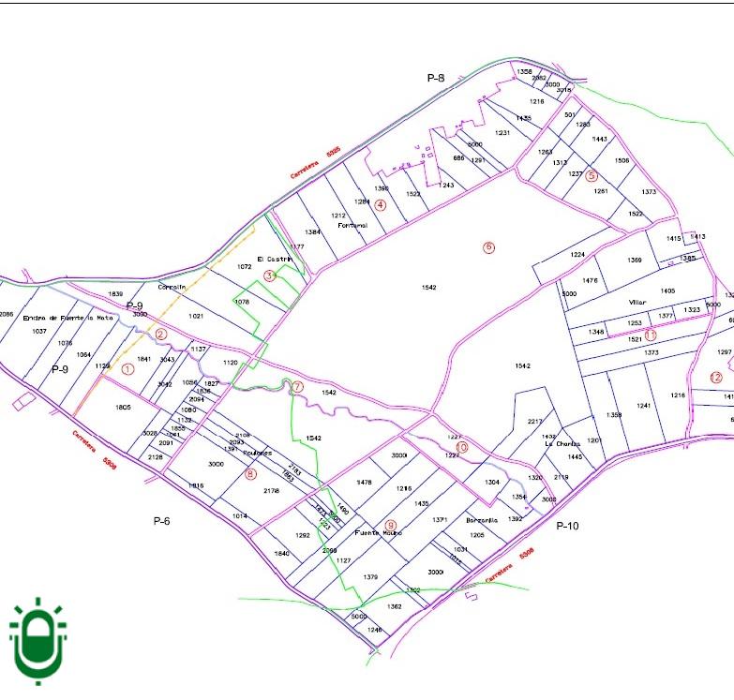Select the circled number 7 marker
Viewport: 734px width, 700px height.
[297, 386]
